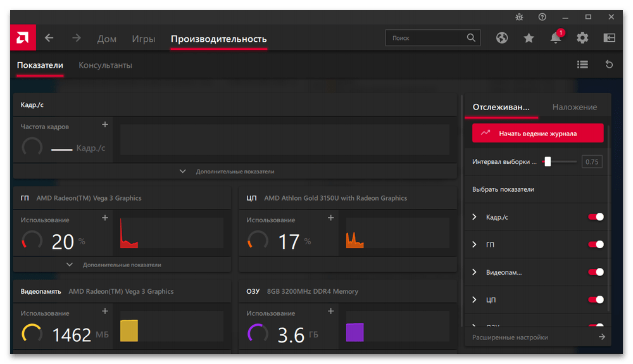Click Начать ведение журнала button
This screenshot has height=364, width=633.
click(537, 134)
